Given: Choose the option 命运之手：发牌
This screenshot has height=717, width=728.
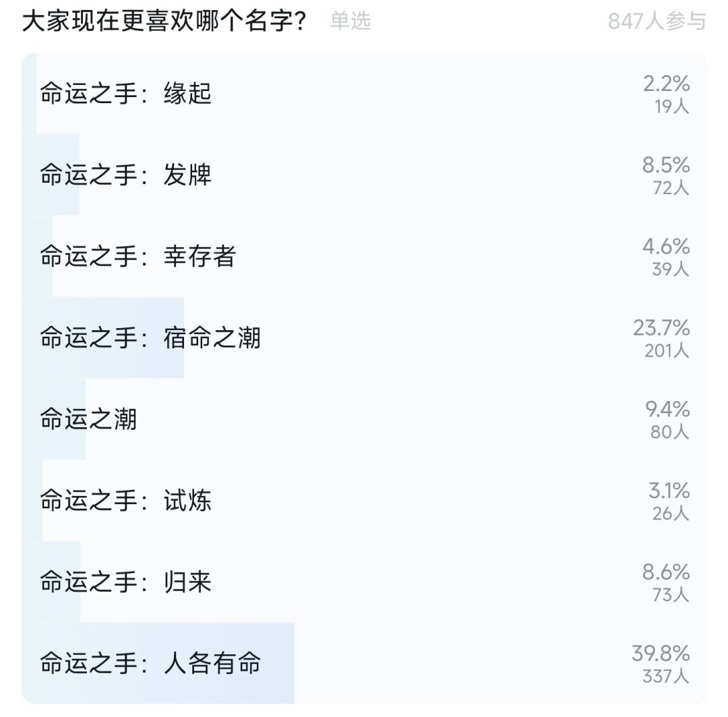Looking at the screenshot, I should point(126,175).
